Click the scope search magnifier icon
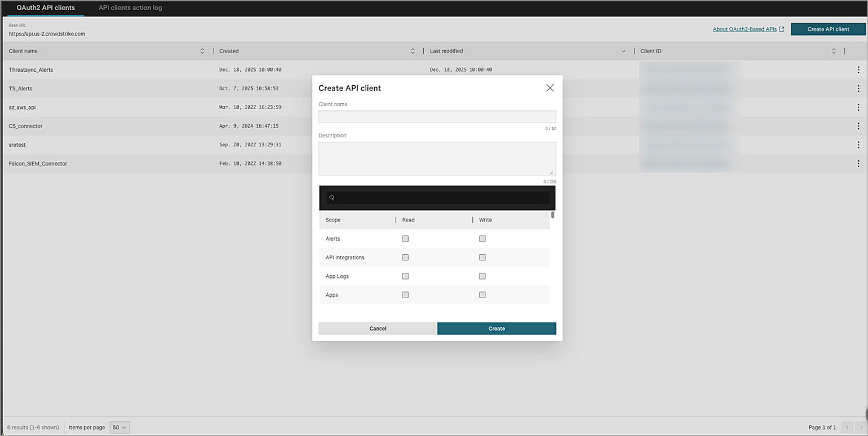The width and height of the screenshot is (868, 436). point(332,198)
